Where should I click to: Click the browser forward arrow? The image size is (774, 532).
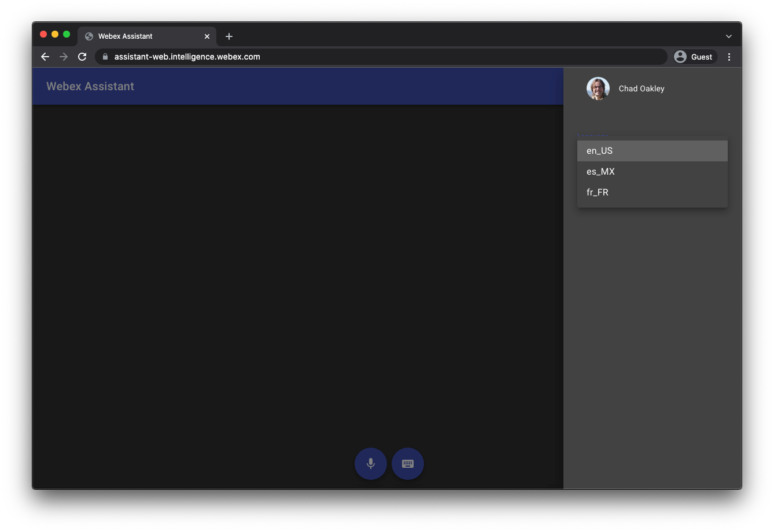[x=64, y=57]
